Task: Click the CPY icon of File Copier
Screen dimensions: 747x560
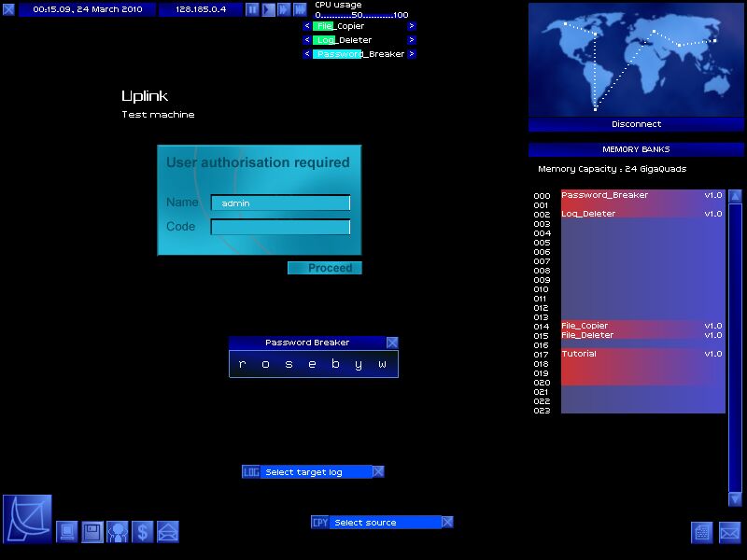Action: 320,523
